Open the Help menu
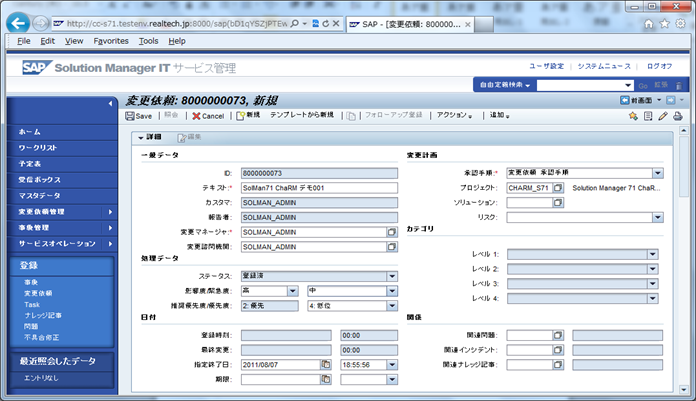 pos(177,41)
